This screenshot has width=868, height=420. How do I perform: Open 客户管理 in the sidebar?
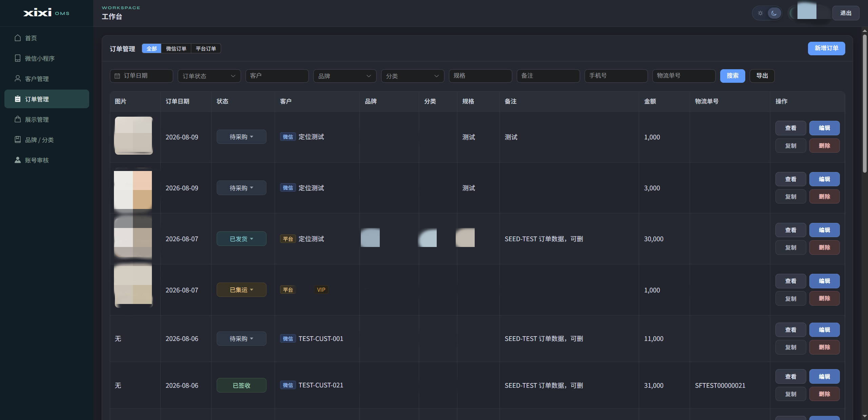[x=47, y=79]
